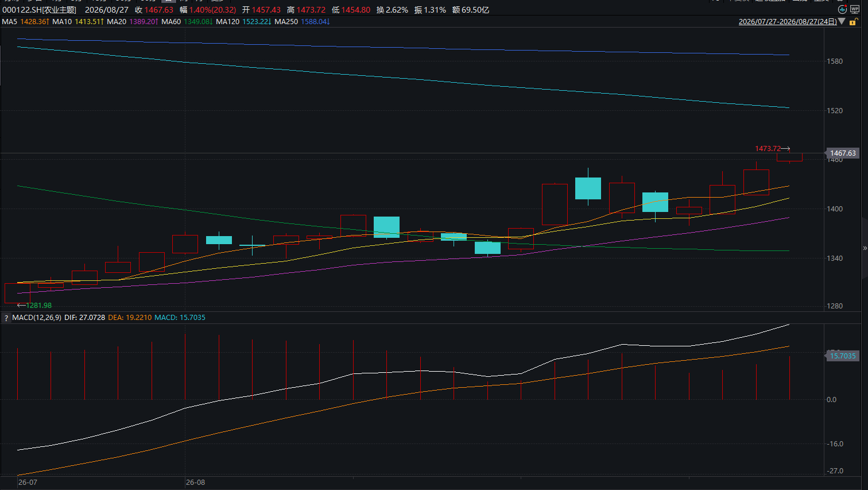The height and width of the screenshot is (490, 868).
Task: Open the 2026/07/27-2026/08/27 date range link
Action: (788, 22)
